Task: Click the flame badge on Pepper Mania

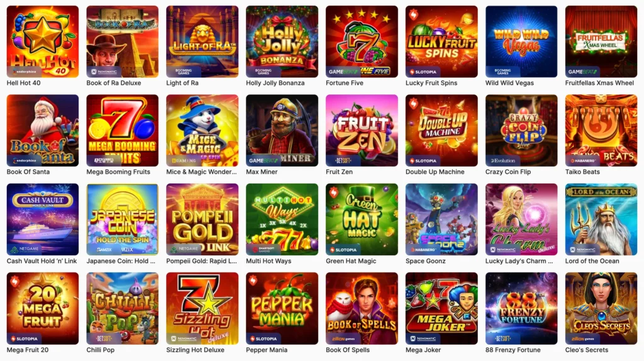Action: [x=254, y=281]
